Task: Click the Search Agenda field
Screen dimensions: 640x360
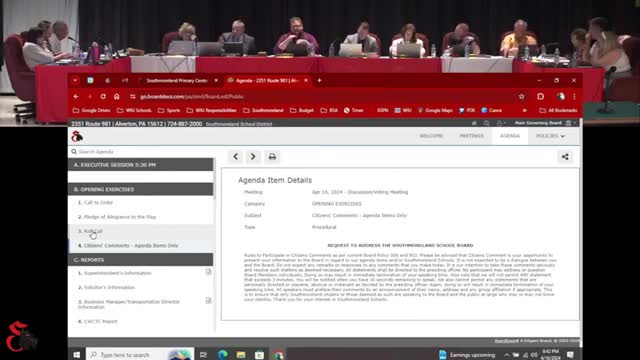Action: tap(141, 152)
